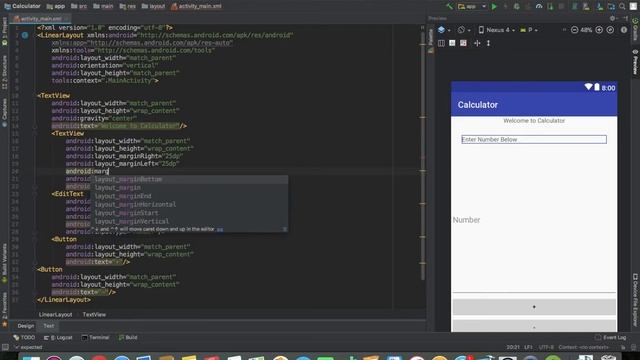640x360 pixels.
Task: Click the horizontal align icon in preview toolbar
Action: tap(477, 43)
